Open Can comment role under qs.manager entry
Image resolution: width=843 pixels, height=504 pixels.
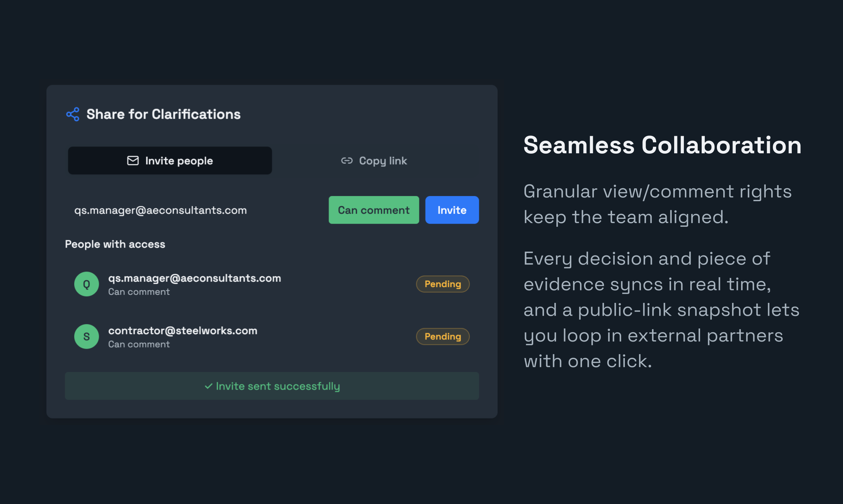tap(139, 292)
